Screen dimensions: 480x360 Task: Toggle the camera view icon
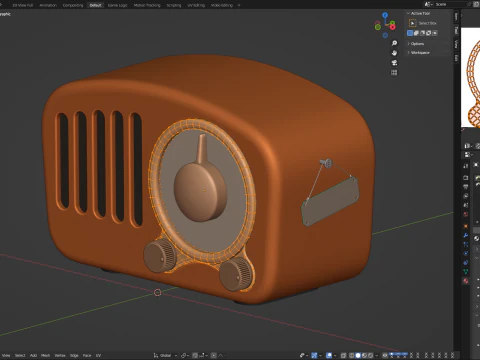394,63
